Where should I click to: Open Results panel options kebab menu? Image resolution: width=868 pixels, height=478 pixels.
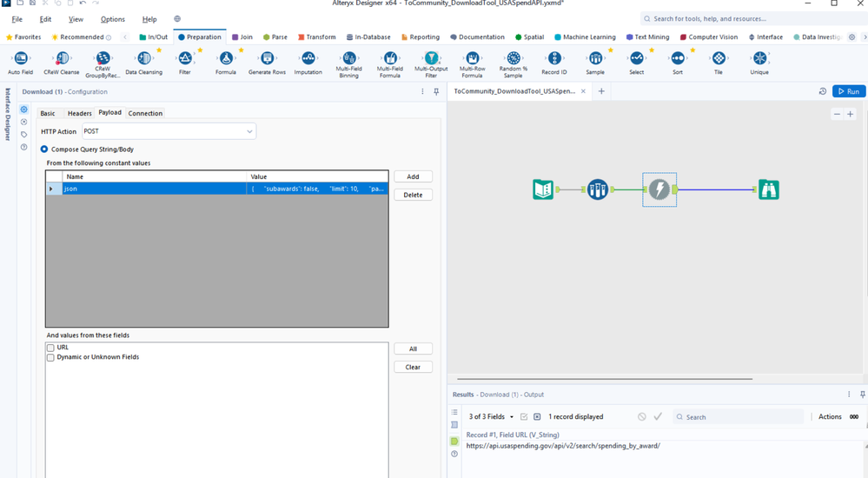click(849, 395)
